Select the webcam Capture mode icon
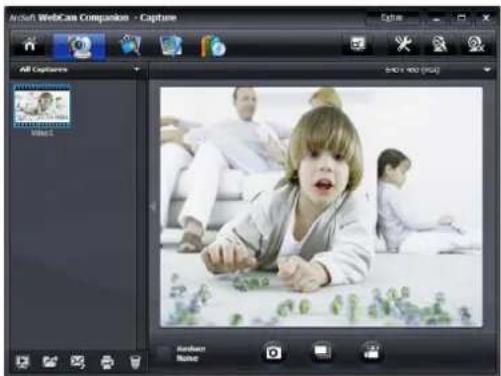Screen dimensions: 501x376 pyautogui.click(x=79, y=46)
